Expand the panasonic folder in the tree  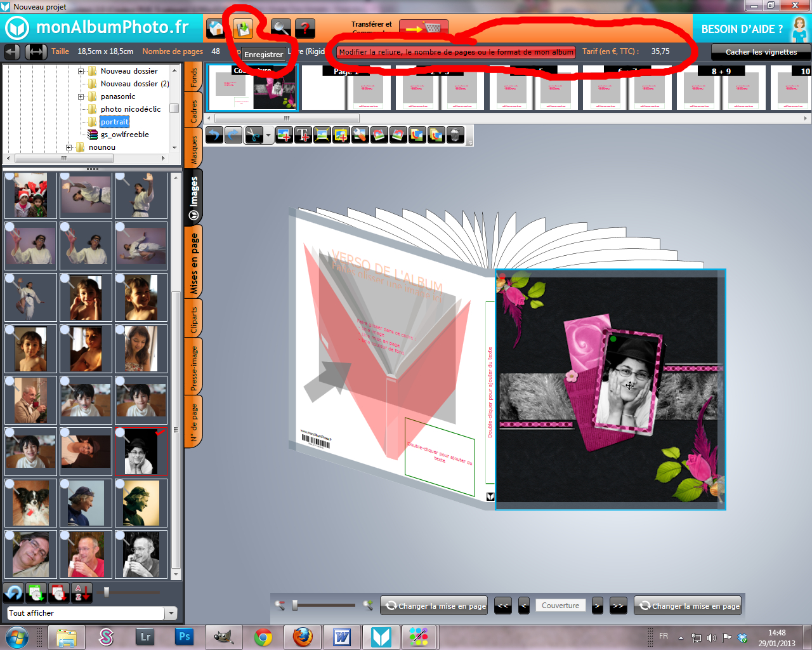point(81,96)
